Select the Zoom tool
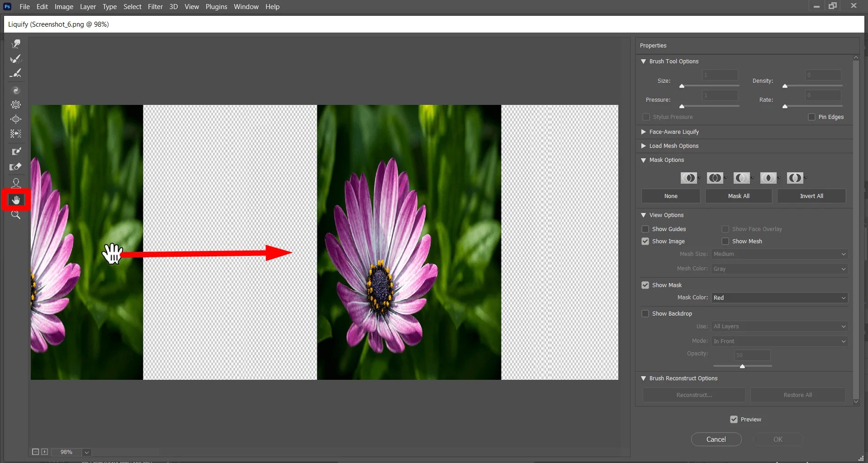 16,214
